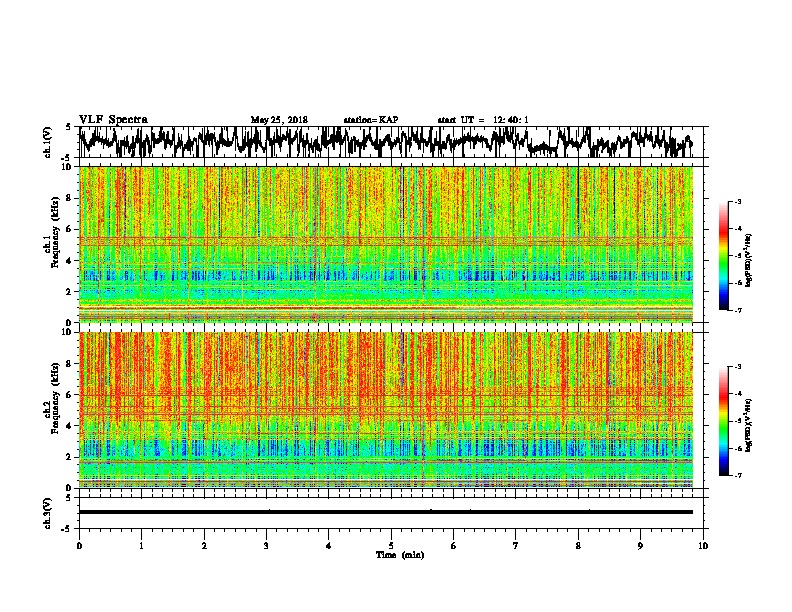The height and width of the screenshot is (612, 792).
Task: Click the "VLF Spectra" title text
Action: 113,119
